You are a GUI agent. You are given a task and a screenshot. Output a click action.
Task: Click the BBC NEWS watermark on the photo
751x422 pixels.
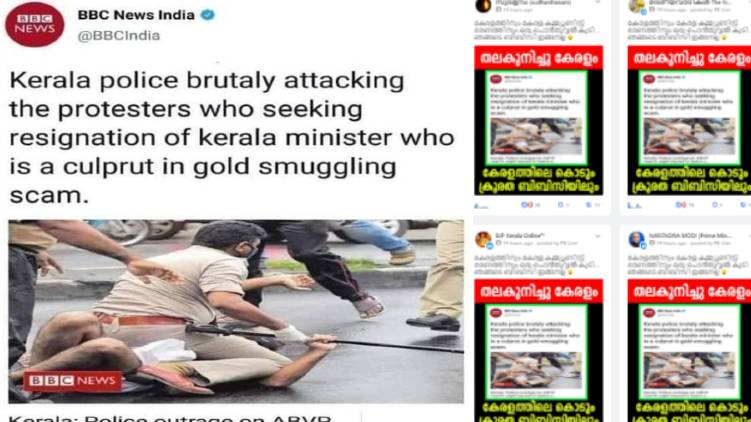pyautogui.click(x=72, y=381)
